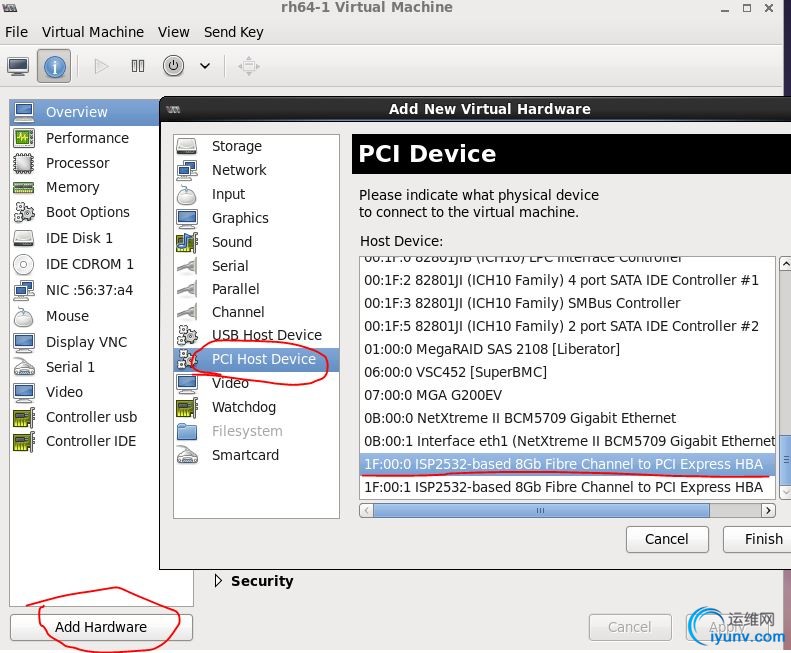Switch to fullscreen view icon
Image resolution: width=791 pixels, height=653 pixels.
click(x=249, y=66)
